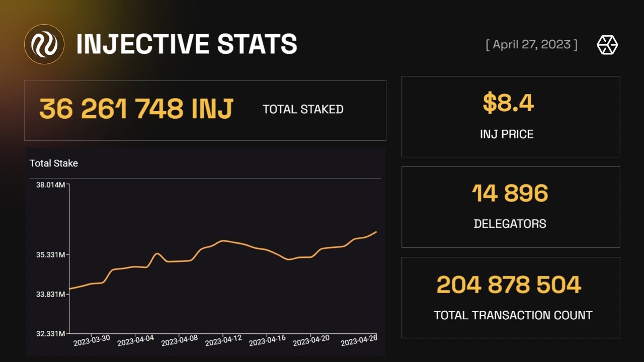Click the 36 261 748 INJ value
644x362 pixels.
pos(136,109)
